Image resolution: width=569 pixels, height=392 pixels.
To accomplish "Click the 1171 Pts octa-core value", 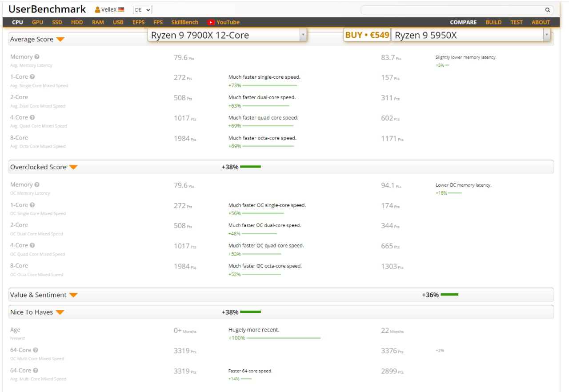I will click(x=392, y=139).
